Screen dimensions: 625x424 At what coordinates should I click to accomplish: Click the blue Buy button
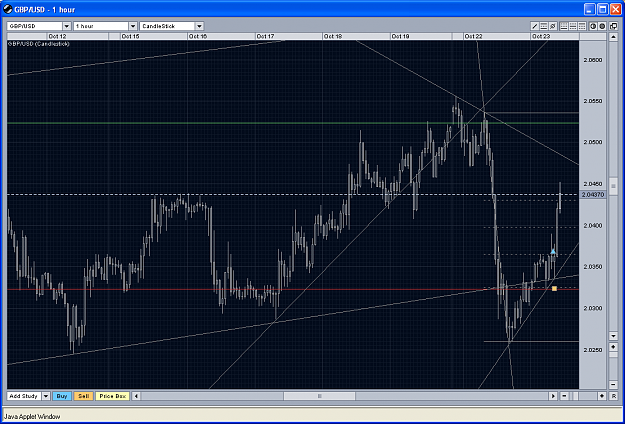(x=62, y=396)
